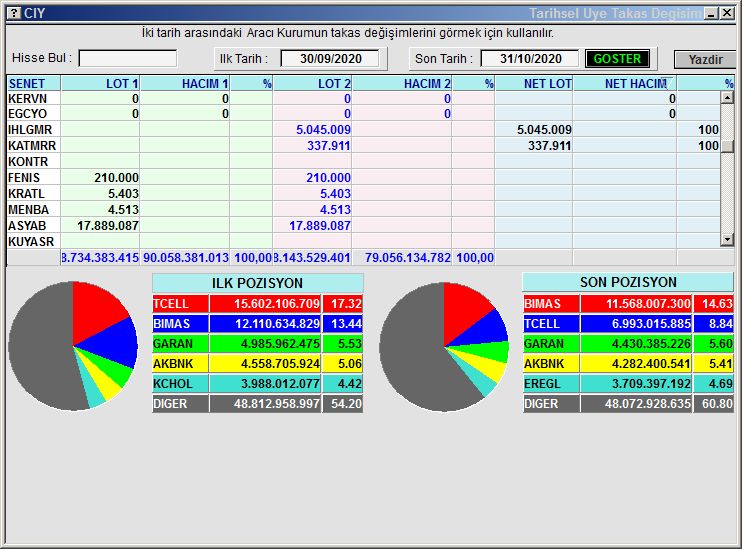The height and width of the screenshot is (549, 742).
Task: Click total HACIM 2 value 79.056.134.782
Action: pyautogui.click(x=407, y=258)
